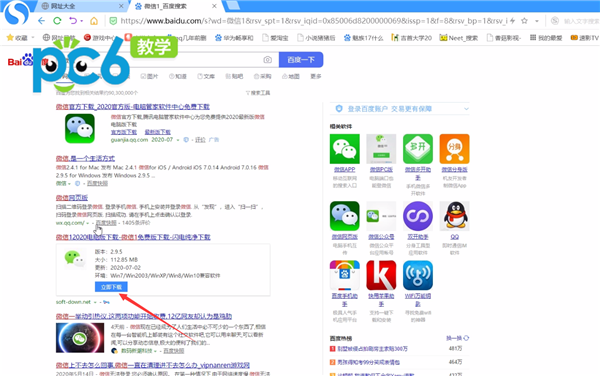
Task: Bookmark the page with the star icon
Action: tap(524, 21)
